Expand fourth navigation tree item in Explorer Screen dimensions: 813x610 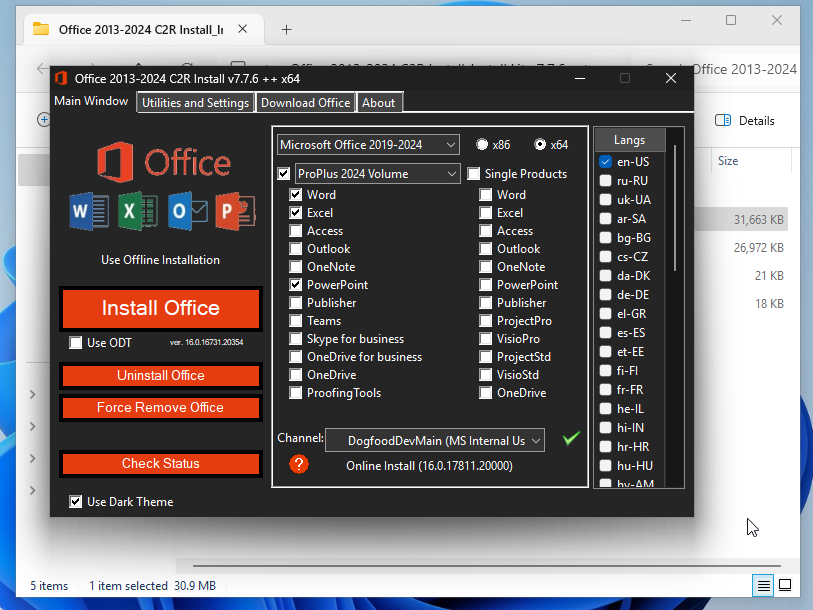(x=33, y=491)
